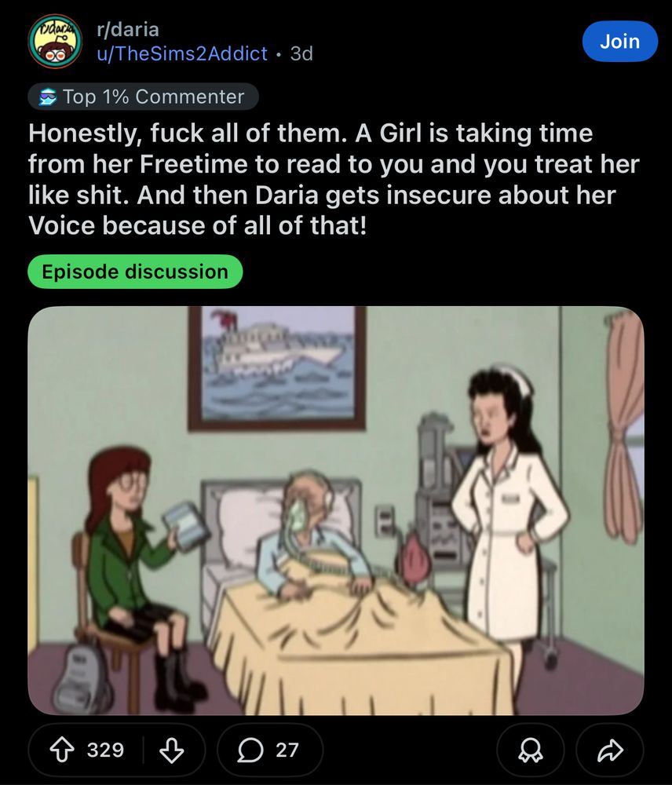Tap Daria's book in the image

(x=185, y=527)
